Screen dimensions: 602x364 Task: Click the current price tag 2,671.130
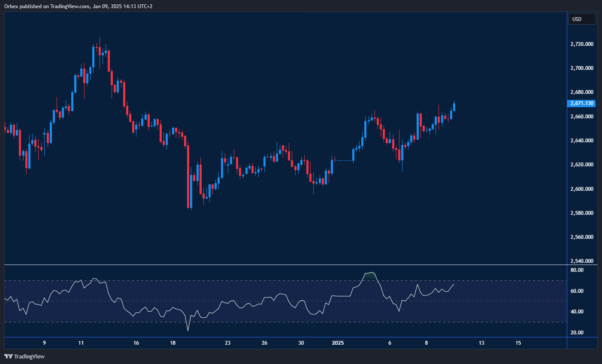pos(582,103)
